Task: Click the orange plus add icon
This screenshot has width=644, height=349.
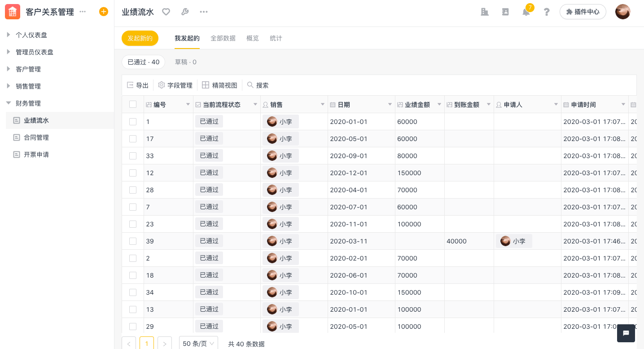Action: click(104, 12)
